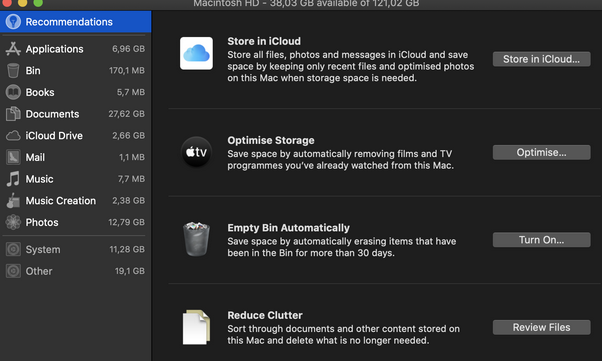Click the 6,96 GB Applications size
Image resolution: width=602 pixels, height=361 pixels.
click(x=128, y=49)
